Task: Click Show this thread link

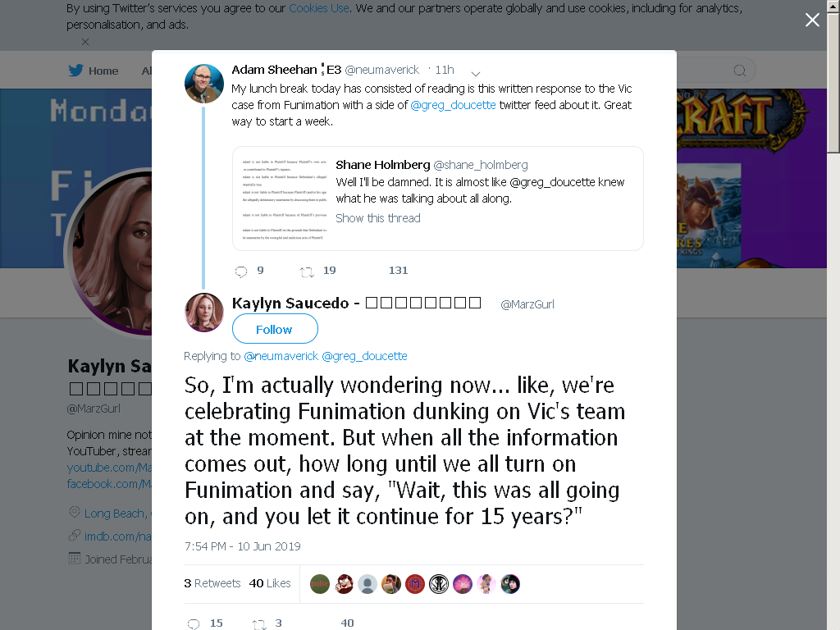Action: tap(377, 218)
